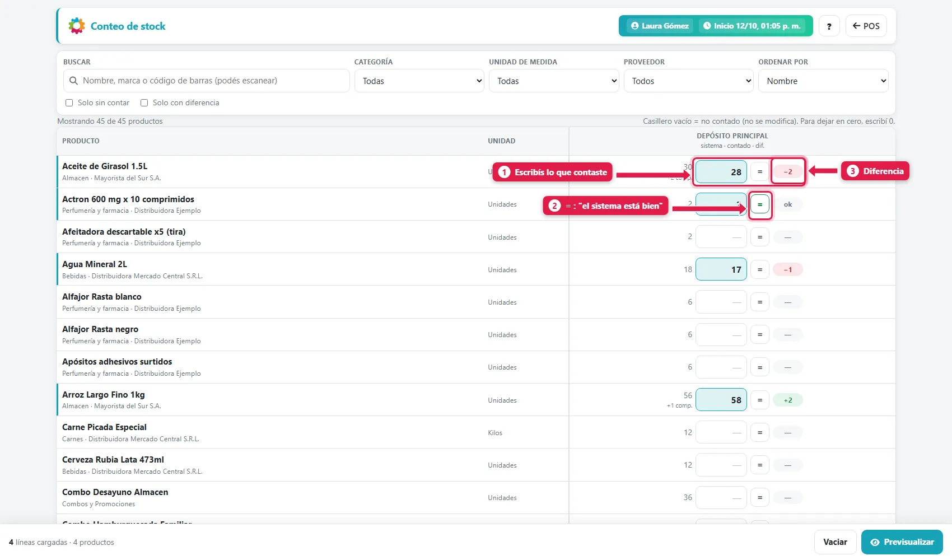Click equals button for Agua Mineral 2L
This screenshot has height=560, width=952.
(760, 269)
